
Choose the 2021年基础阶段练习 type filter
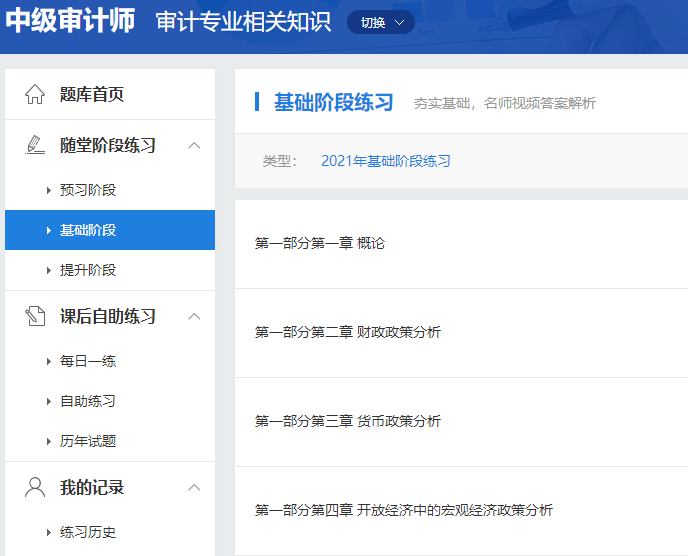pyautogui.click(x=385, y=161)
